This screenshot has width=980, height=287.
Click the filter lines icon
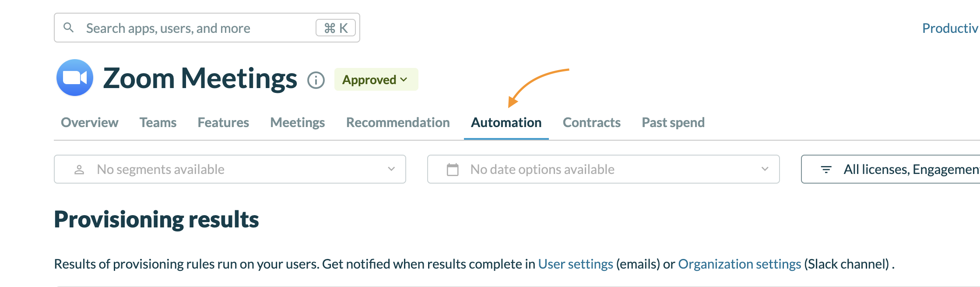pyautogui.click(x=826, y=170)
